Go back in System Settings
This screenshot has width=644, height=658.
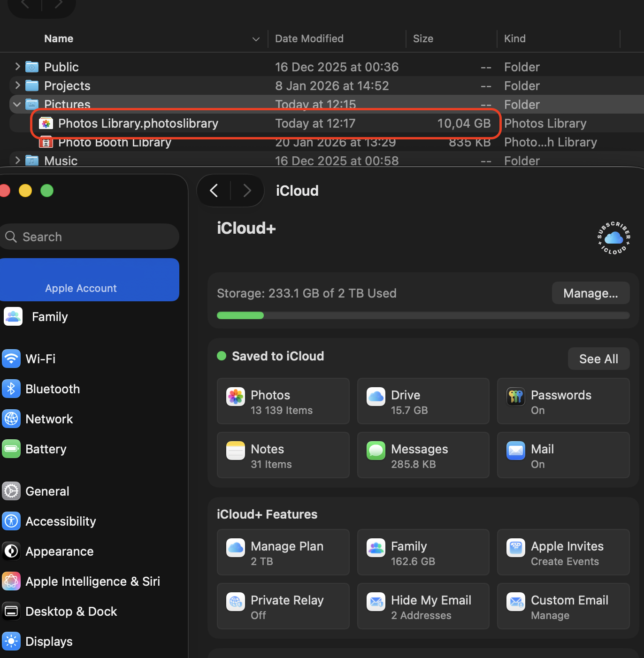[214, 191]
